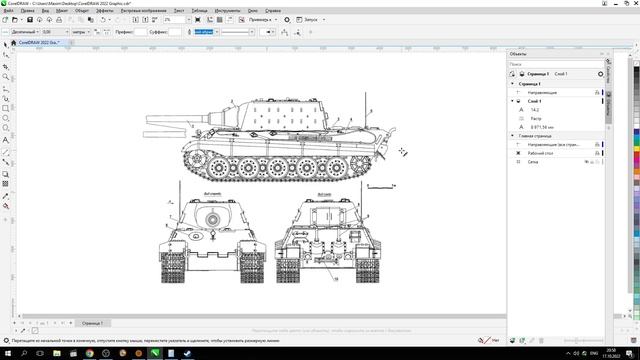Open Options gear icon

coord(287,20)
